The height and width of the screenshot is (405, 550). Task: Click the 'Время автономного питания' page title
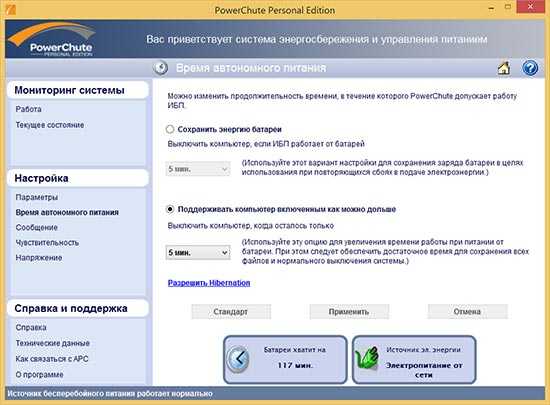pos(251,68)
